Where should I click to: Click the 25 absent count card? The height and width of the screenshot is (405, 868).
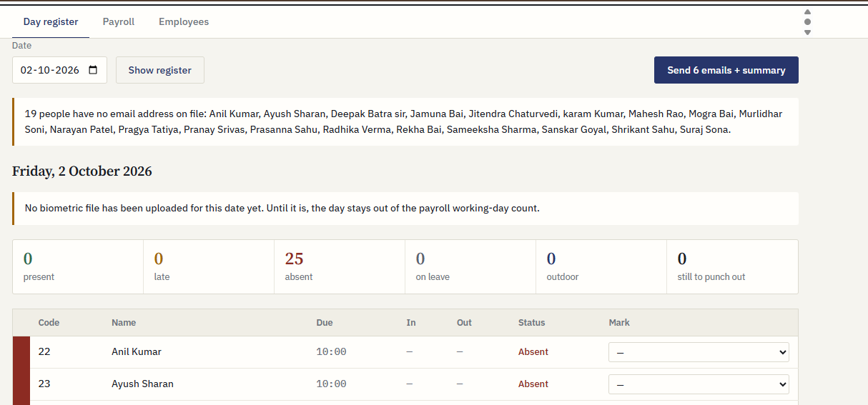(340, 266)
